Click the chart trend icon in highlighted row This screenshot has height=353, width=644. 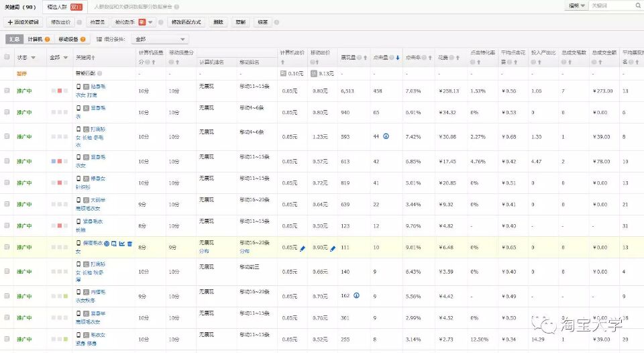pyautogui.click(x=121, y=244)
